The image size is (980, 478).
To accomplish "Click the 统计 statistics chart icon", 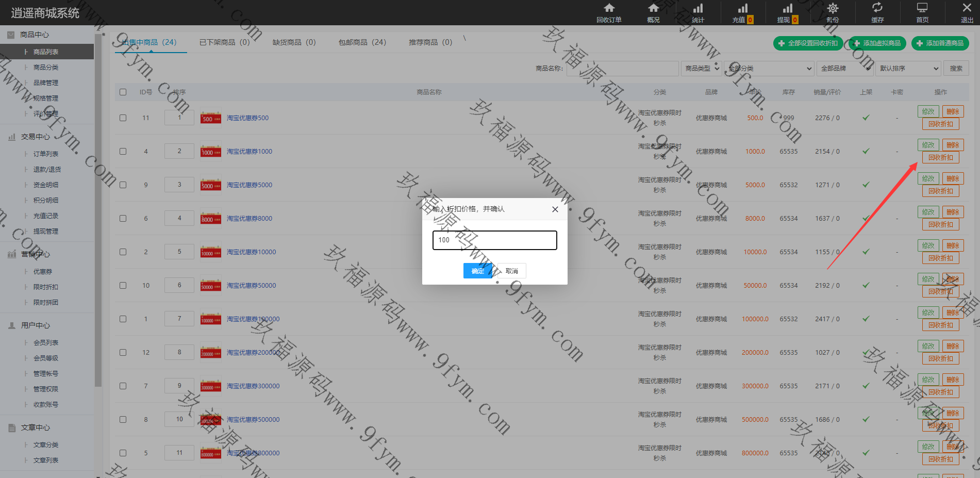I will tap(697, 13).
